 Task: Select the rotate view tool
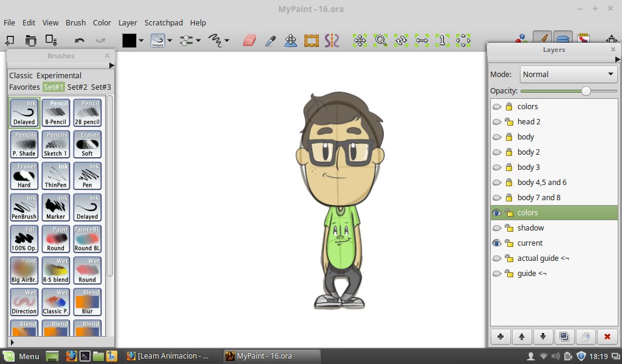[401, 40]
